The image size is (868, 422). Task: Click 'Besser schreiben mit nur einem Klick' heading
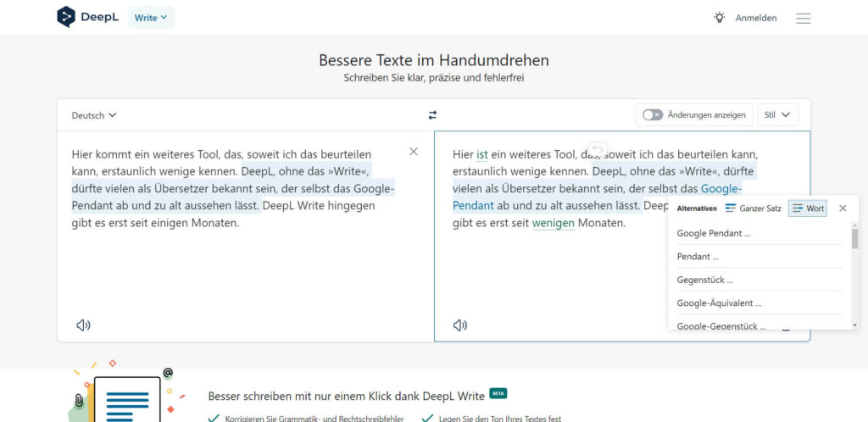click(x=347, y=396)
